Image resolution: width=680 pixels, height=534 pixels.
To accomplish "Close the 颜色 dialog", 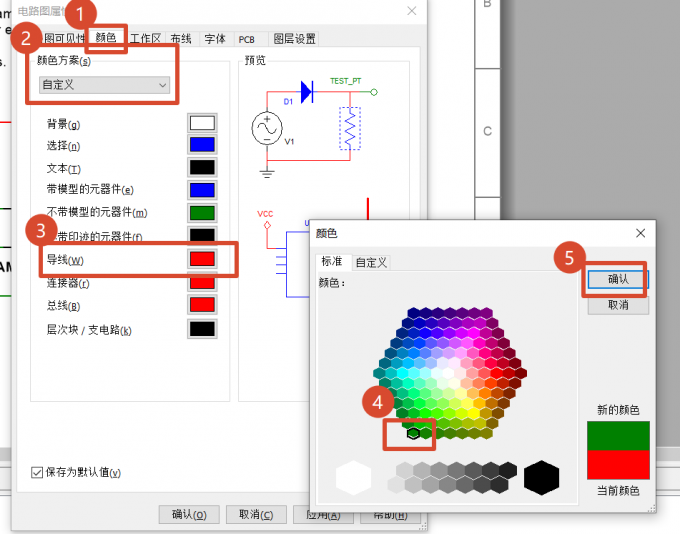I will (641, 233).
